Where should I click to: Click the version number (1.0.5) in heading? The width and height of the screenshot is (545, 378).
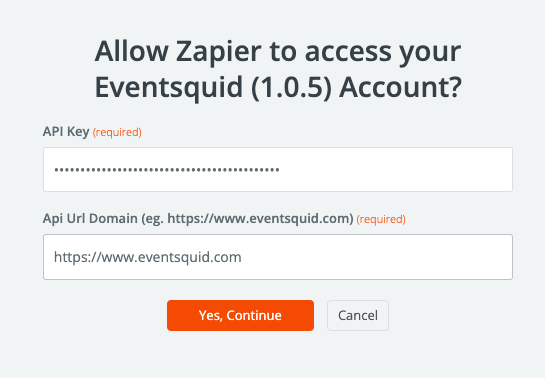[291, 87]
